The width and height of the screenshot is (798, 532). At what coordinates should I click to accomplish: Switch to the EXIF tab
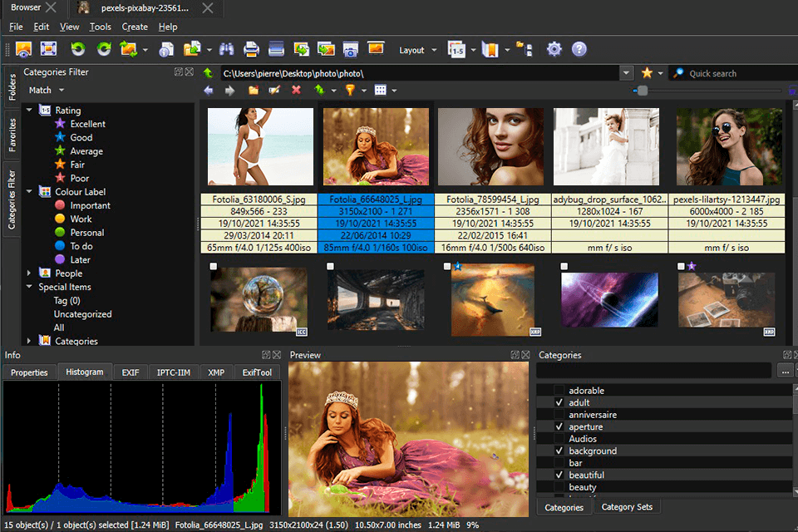coord(131,372)
